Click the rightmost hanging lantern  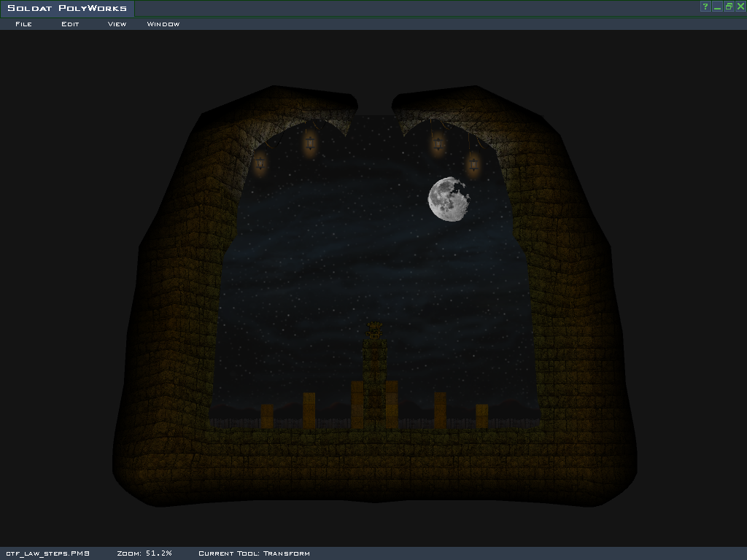tap(473, 164)
